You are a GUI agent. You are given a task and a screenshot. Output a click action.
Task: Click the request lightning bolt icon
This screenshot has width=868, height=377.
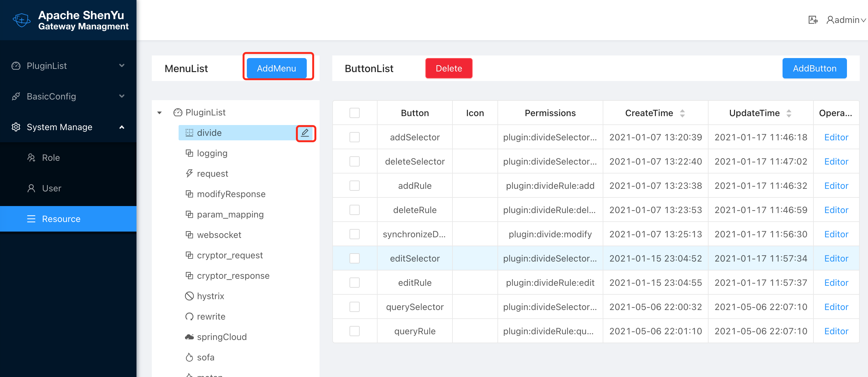pyautogui.click(x=189, y=173)
